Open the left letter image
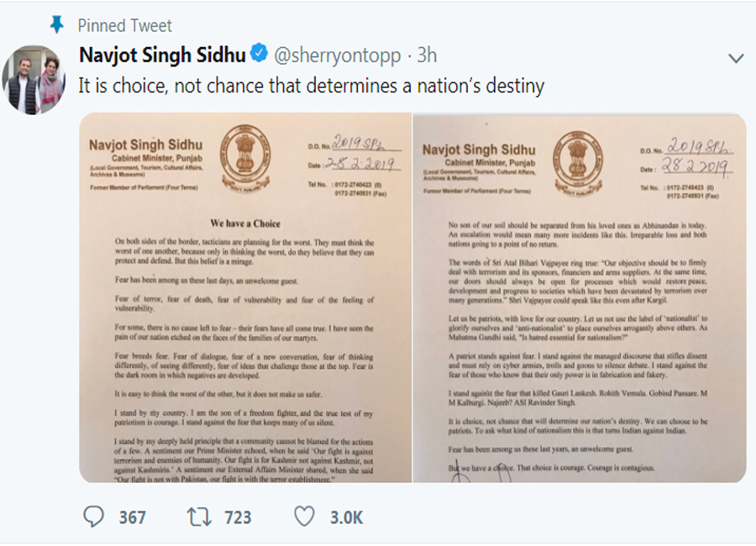Screen dimensions: 756x546 (245, 298)
